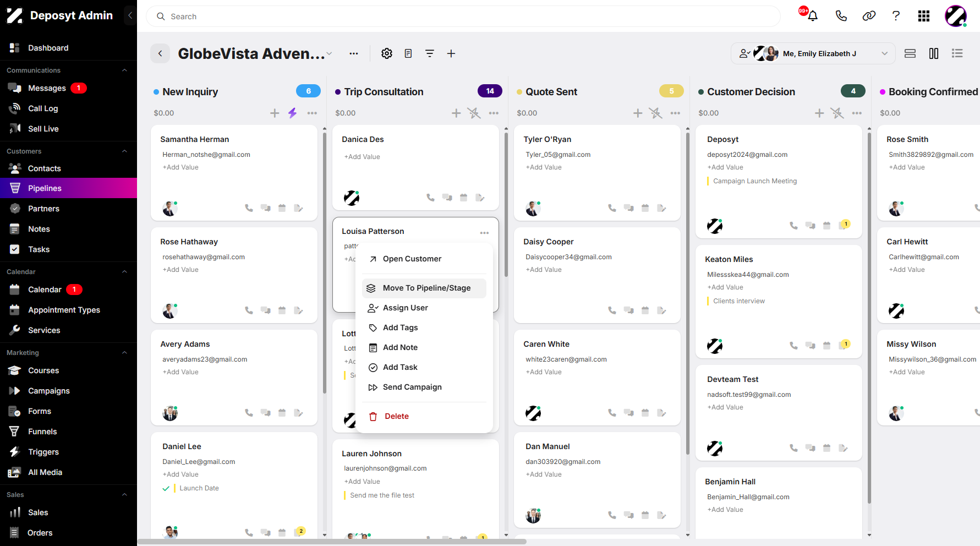Open Quote Sent stage options menu
The width and height of the screenshot is (980, 546).
[x=675, y=113]
